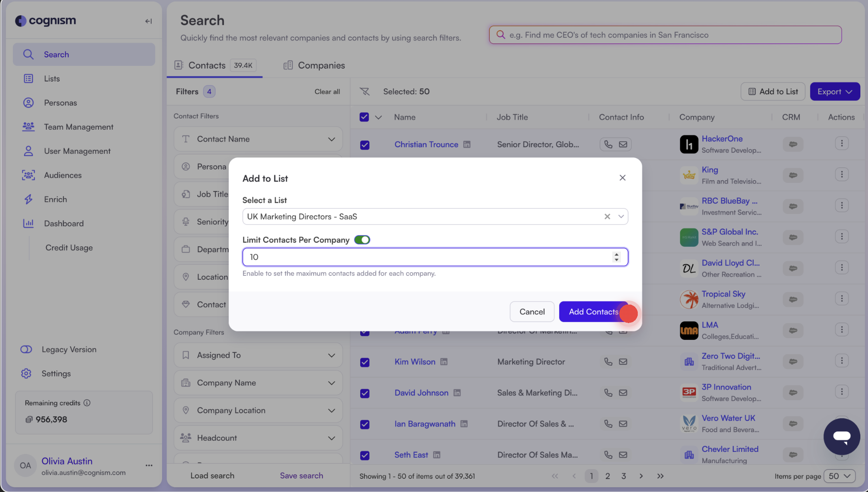Collapse the left navigation sidebar
868x492 pixels.
[x=148, y=21]
